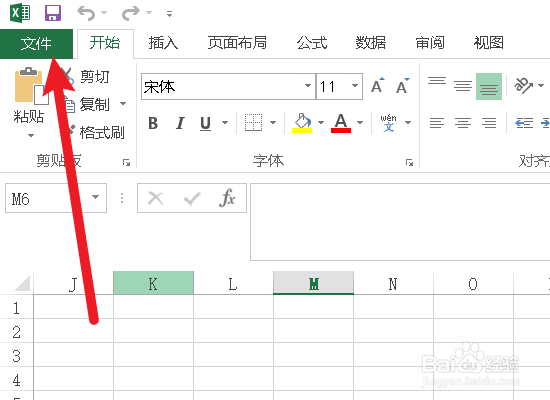Click the text orientation ab icon

click(523, 86)
